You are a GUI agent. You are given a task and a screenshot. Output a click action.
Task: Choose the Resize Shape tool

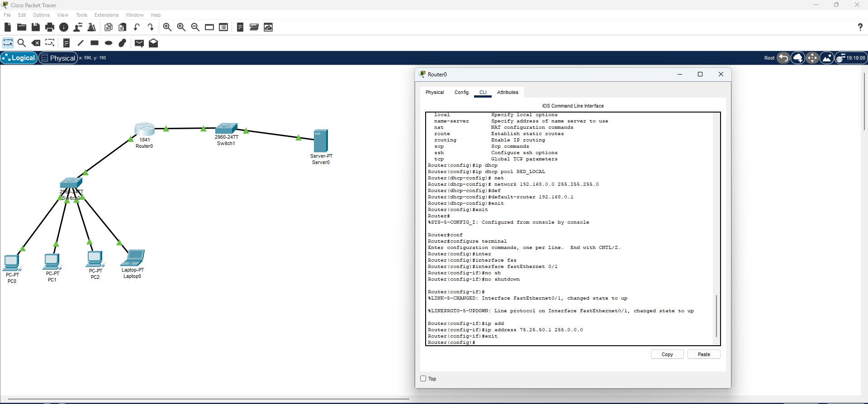click(x=50, y=43)
